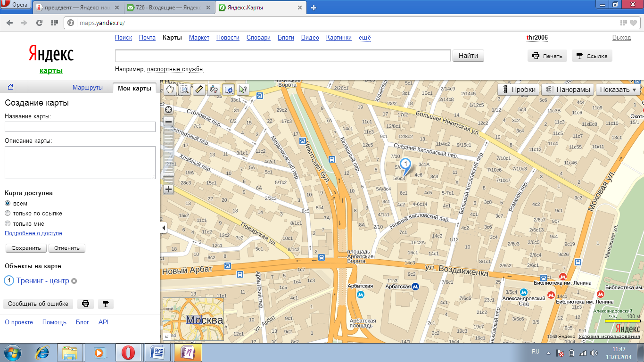Select the 'what is here' pointer tool

point(243,89)
